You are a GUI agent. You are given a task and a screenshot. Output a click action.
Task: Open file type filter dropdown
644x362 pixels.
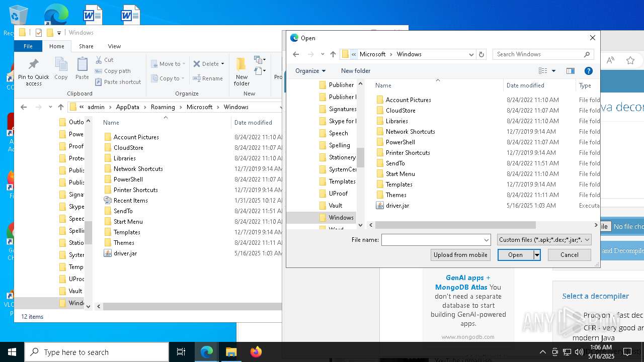point(544,240)
